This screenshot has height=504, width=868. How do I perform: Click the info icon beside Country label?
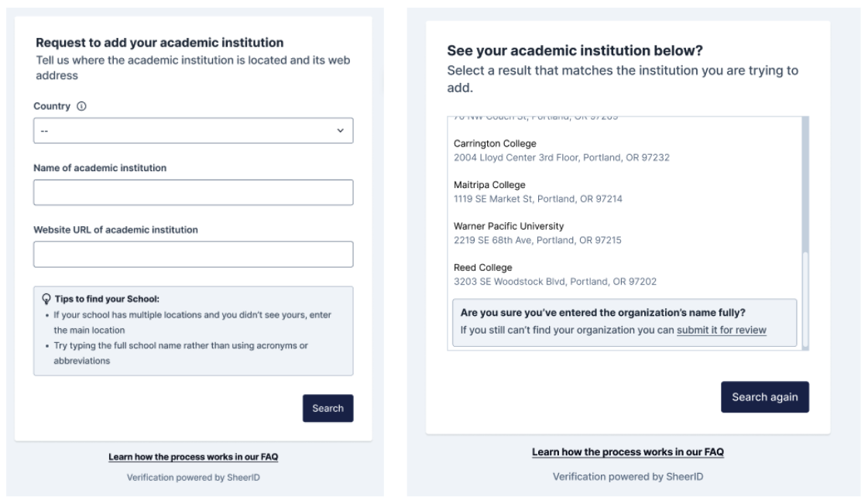81,106
